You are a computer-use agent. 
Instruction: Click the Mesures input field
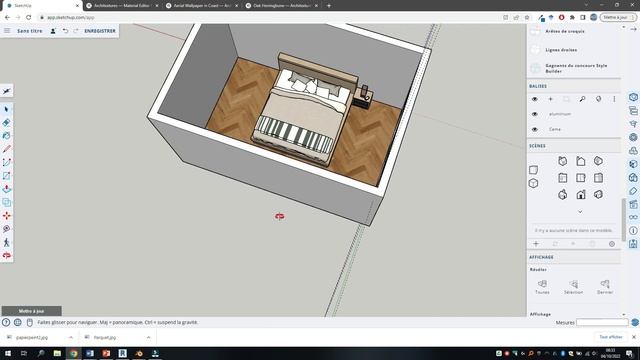pos(602,322)
